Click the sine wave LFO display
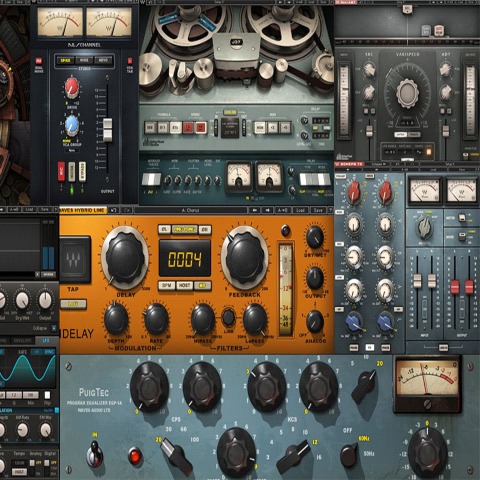This screenshot has width=480, height=480. pos(28,368)
